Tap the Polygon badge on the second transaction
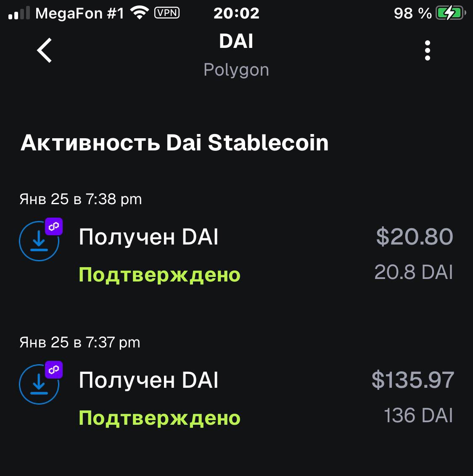The image size is (473, 476). [54, 370]
